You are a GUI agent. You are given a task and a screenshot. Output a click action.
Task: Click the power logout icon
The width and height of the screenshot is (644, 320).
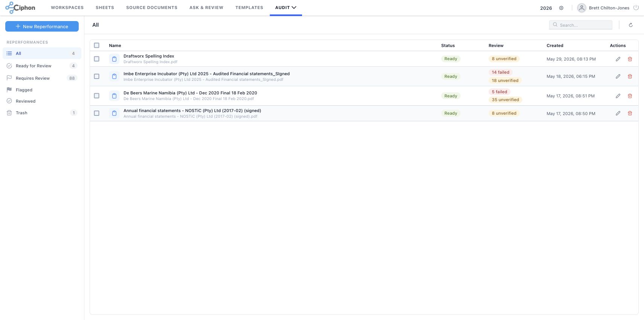pos(636,8)
